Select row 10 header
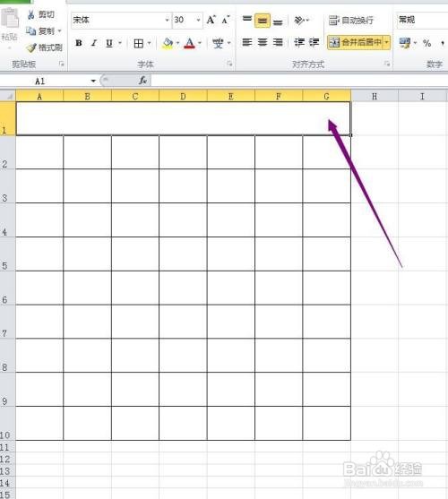The image size is (448, 499). coord(8,423)
